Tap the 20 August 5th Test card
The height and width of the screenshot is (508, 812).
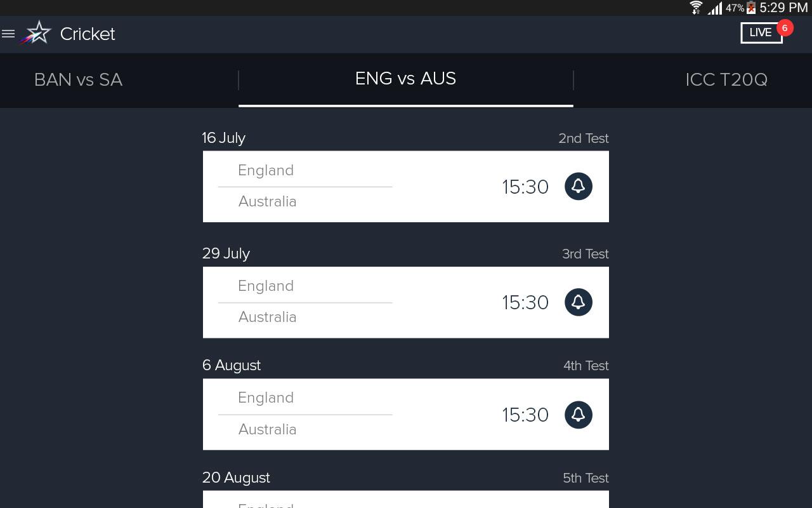[405, 500]
